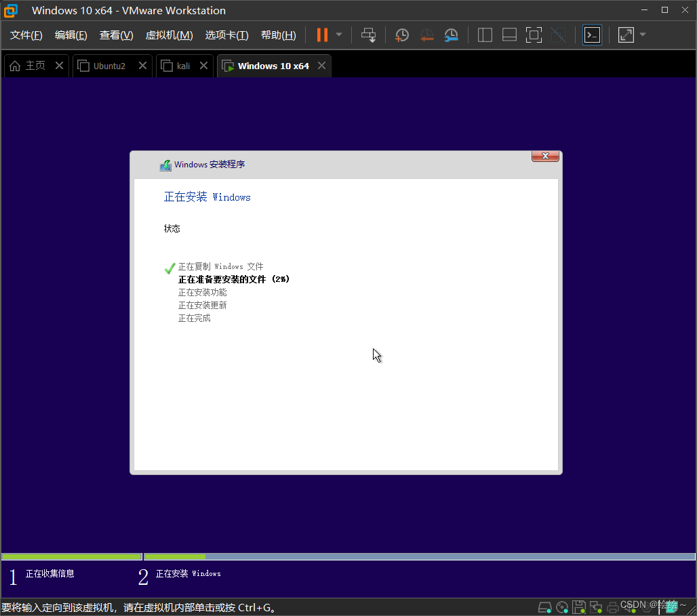Click the progress bar under 正在收集信息
Screen dimensions: 697x616
coord(71,556)
